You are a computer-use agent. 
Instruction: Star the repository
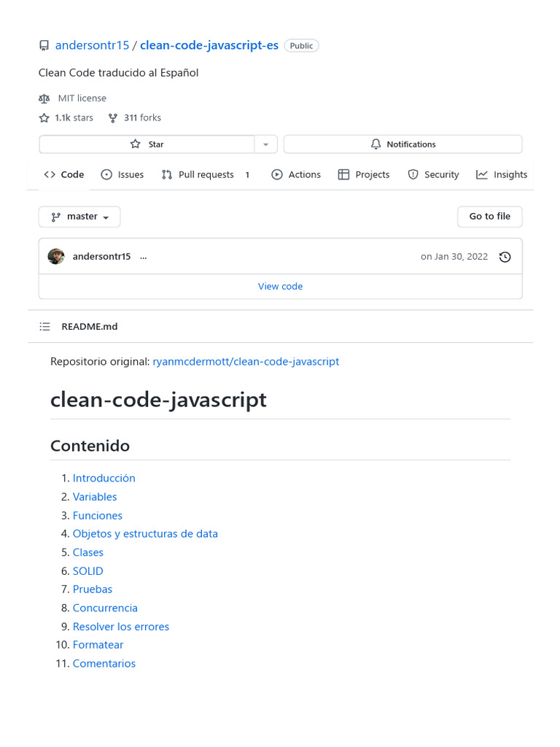click(x=147, y=144)
